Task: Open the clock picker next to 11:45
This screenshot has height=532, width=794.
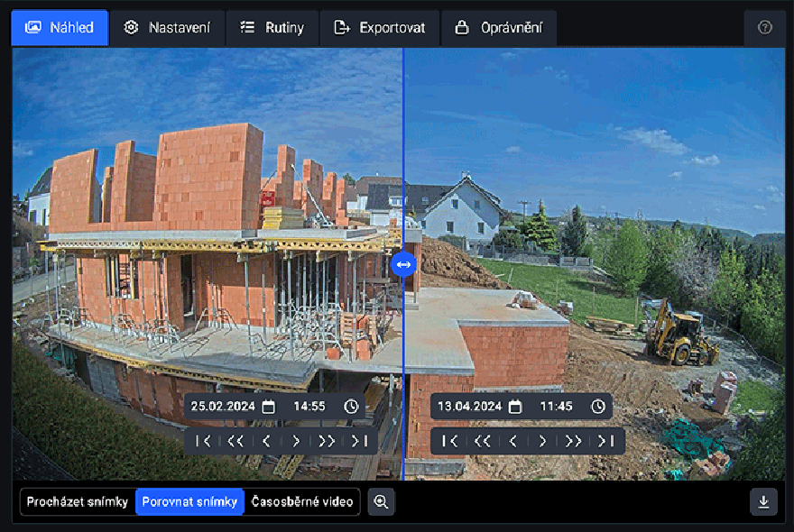Action: coord(598,407)
